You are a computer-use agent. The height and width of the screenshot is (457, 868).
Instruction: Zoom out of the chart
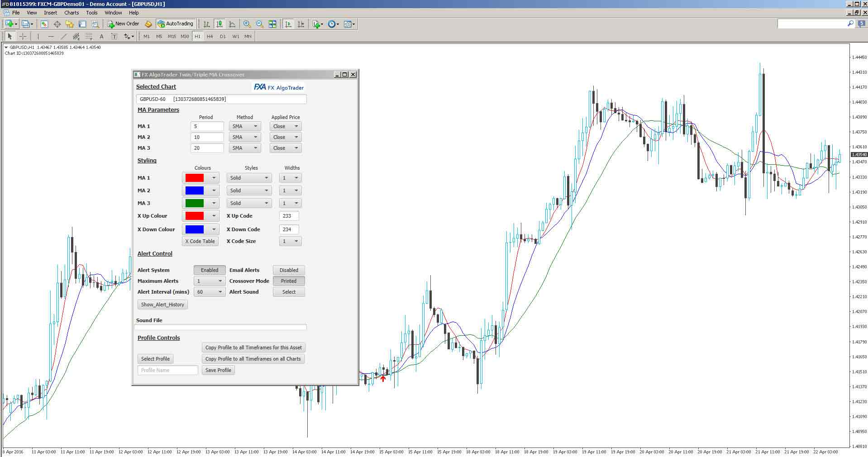259,24
